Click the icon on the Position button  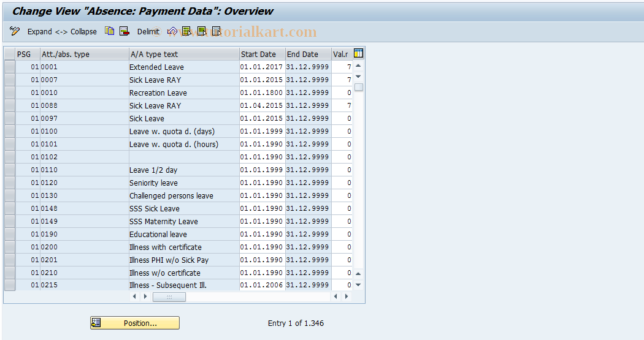(96, 323)
